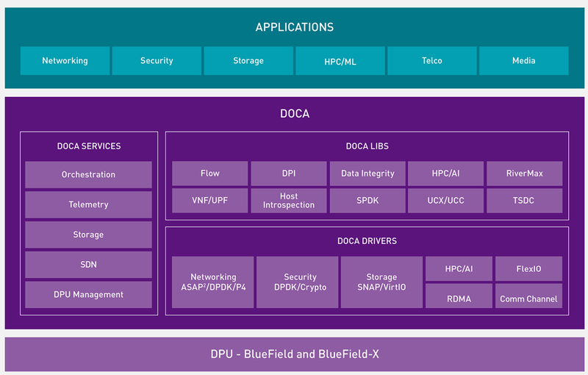
Task: Click the Telco application box
Action: pos(432,61)
